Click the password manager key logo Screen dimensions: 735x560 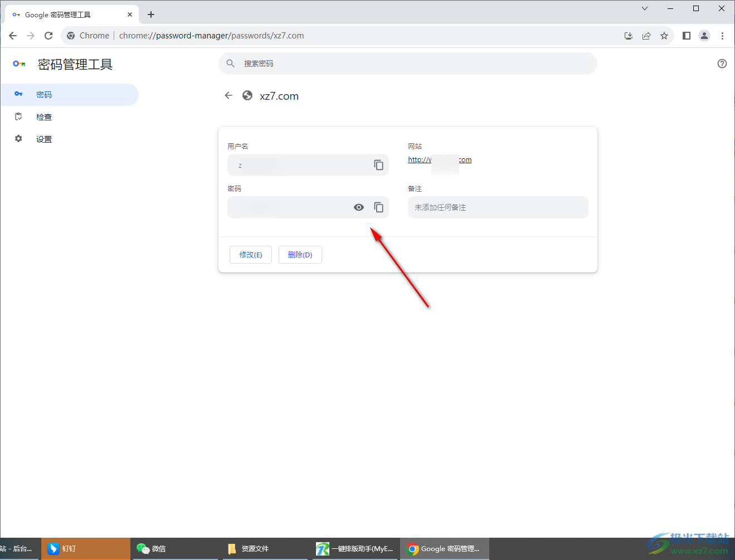click(20, 64)
